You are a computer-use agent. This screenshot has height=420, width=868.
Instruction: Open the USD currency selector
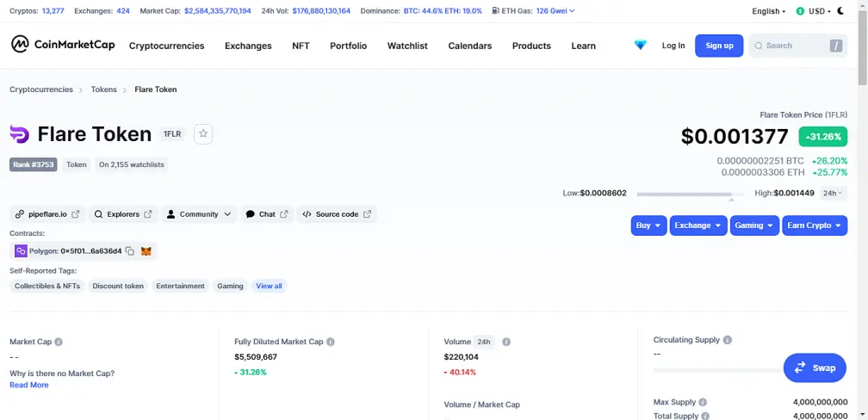click(x=814, y=11)
